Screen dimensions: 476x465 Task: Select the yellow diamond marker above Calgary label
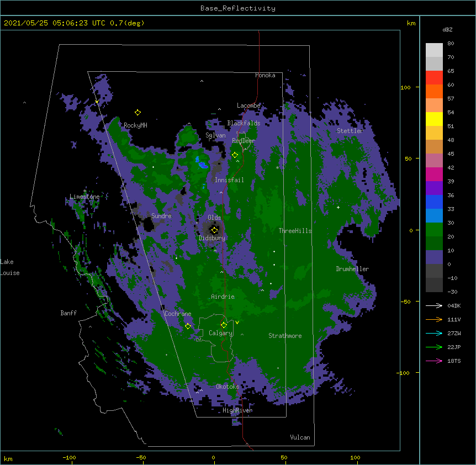(x=224, y=325)
